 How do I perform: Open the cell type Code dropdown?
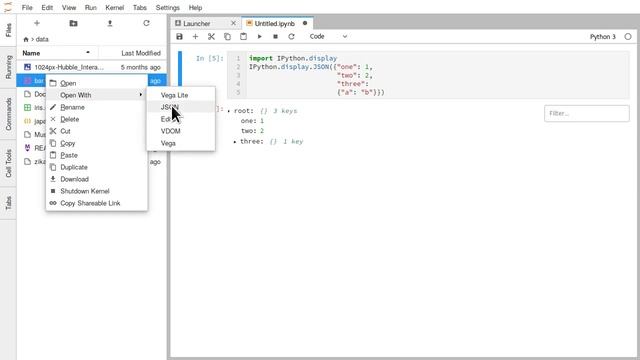coord(328,36)
